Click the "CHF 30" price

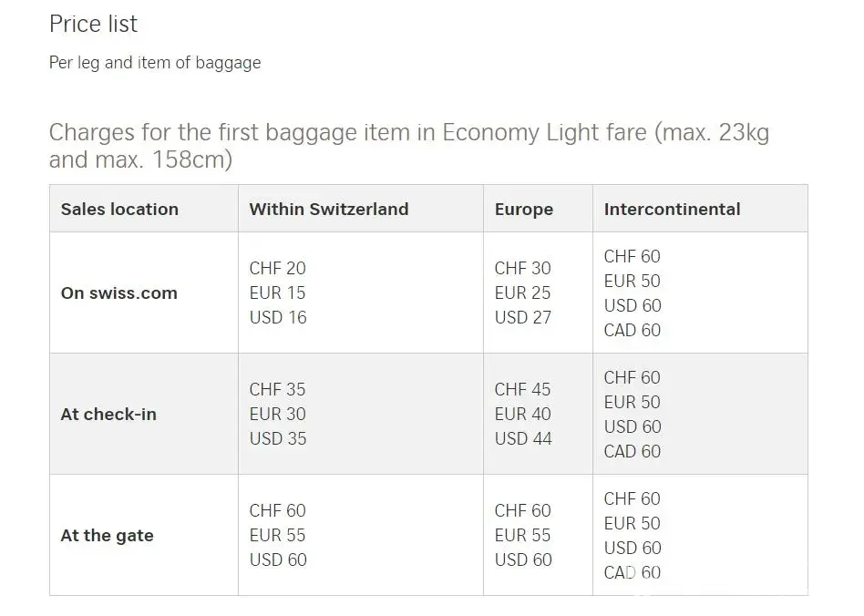tap(522, 269)
